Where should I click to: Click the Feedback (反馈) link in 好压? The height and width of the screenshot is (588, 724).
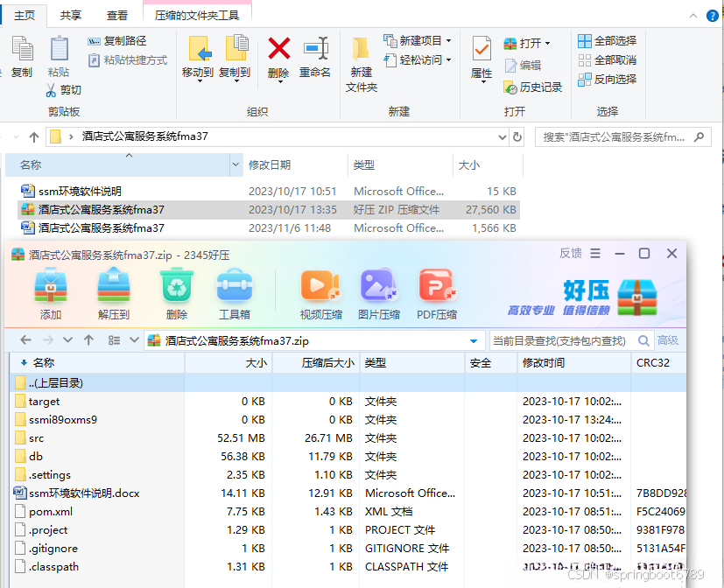[571, 254]
